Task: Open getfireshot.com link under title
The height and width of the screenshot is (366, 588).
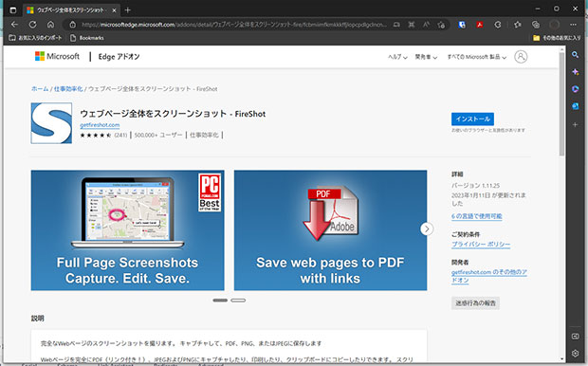Action: point(100,125)
